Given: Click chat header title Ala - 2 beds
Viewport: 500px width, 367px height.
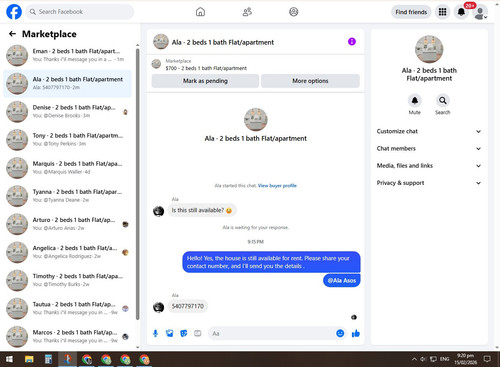Looking at the screenshot, I should click(x=223, y=42).
